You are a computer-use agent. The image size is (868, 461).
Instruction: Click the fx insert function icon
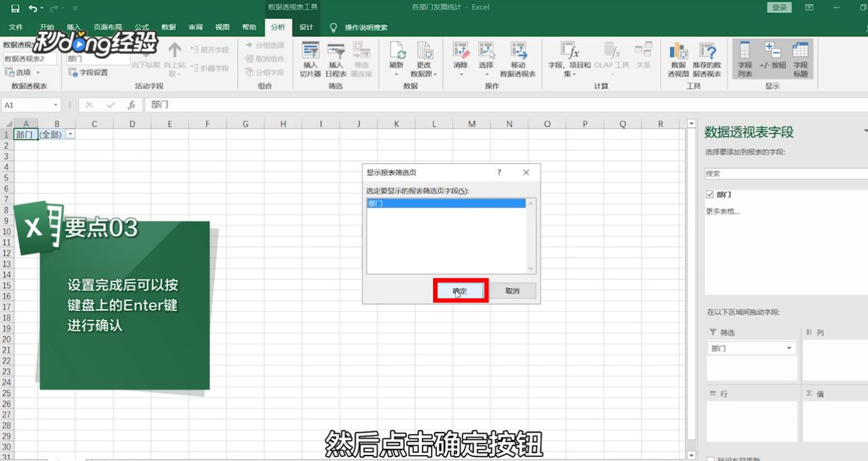pyautogui.click(x=132, y=105)
